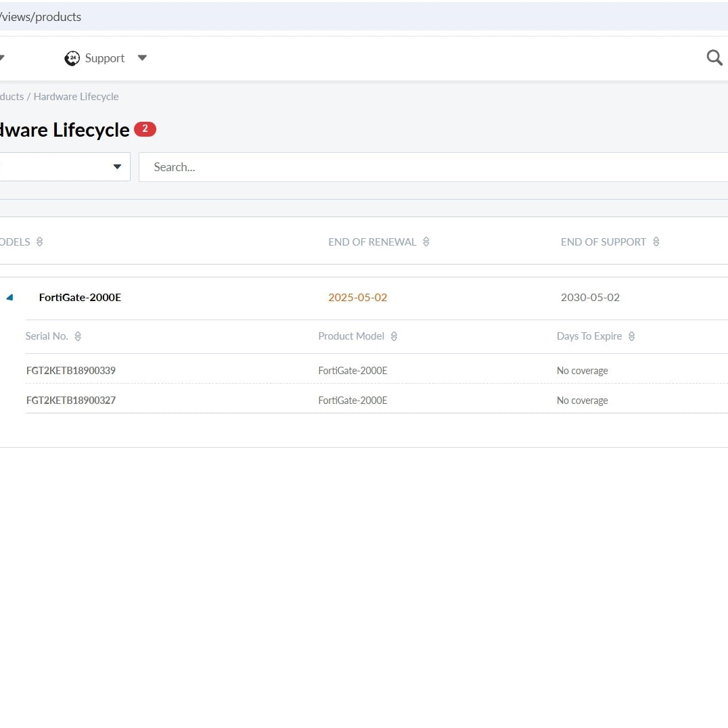This screenshot has width=728, height=728.
Task: Open serial number FGT2KETB18900339
Action: point(71,371)
